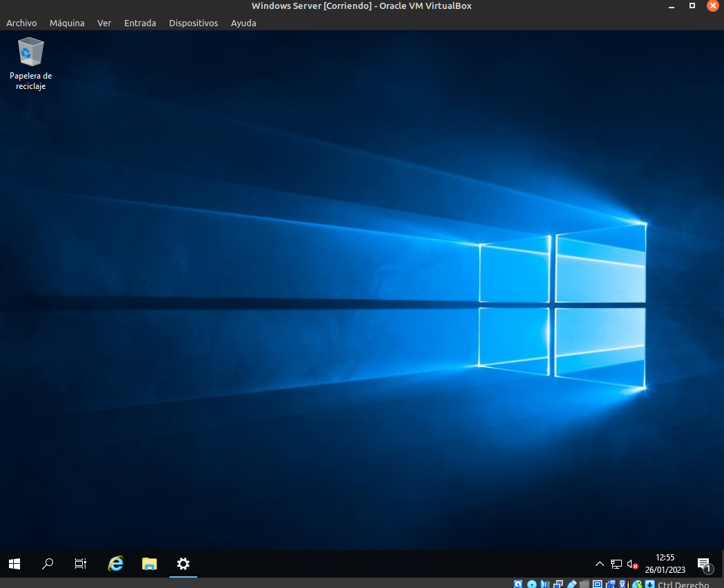This screenshot has height=588, width=724.
Task: Click the VirtualBox mouse integration indicator
Action: (637, 584)
